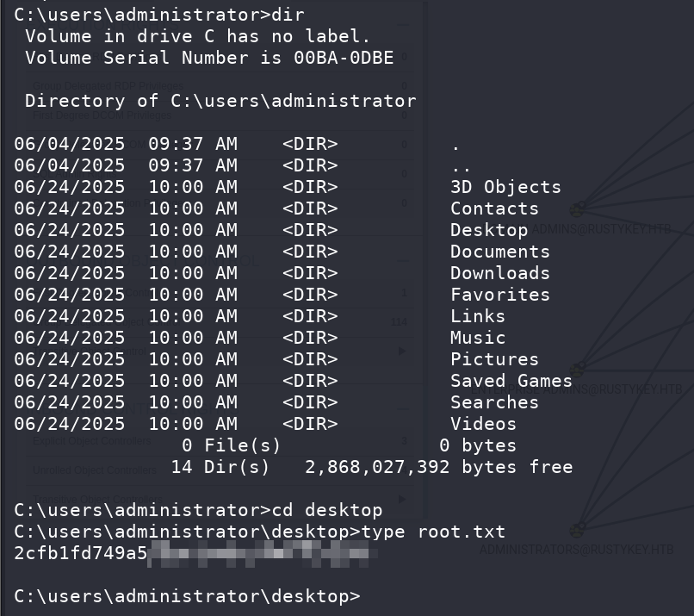Image resolution: width=694 pixels, height=616 pixels.
Task: Click the Desktop entry in the directory listing
Action: (489, 230)
